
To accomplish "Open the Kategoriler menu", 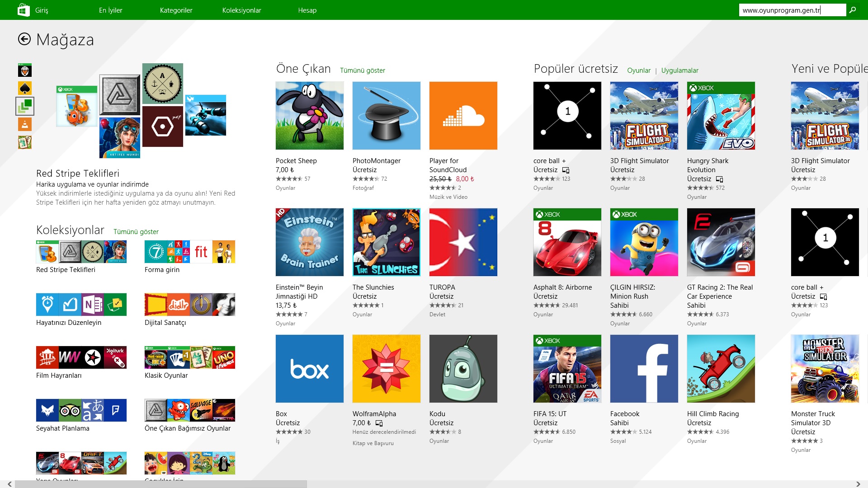I will pos(176,10).
